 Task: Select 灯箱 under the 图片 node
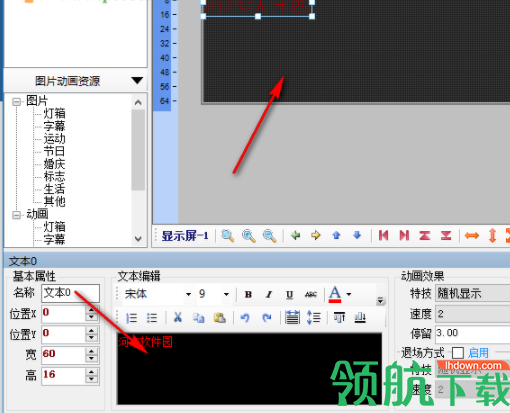click(54, 113)
